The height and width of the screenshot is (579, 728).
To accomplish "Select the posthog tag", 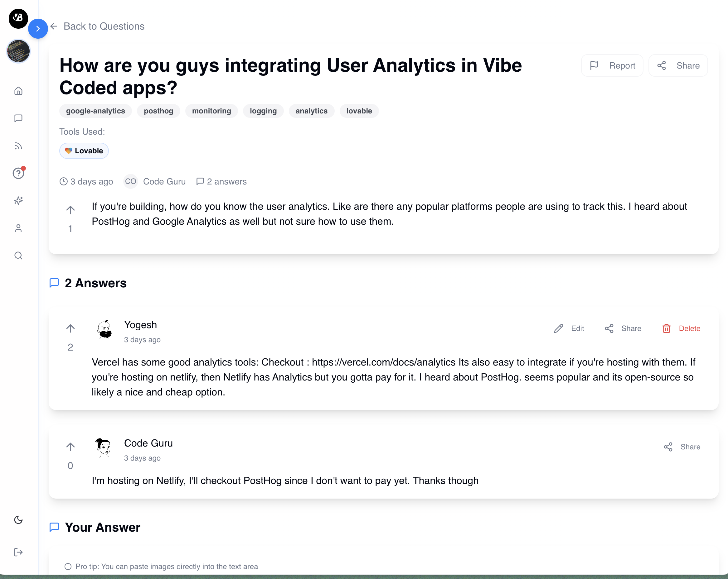I will click(x=158, y=111).
